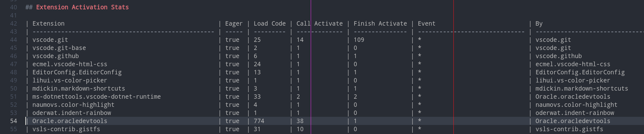Screen dimensions: 644x134
Task: Click the "Eager" column header
Action: [234, 23]
